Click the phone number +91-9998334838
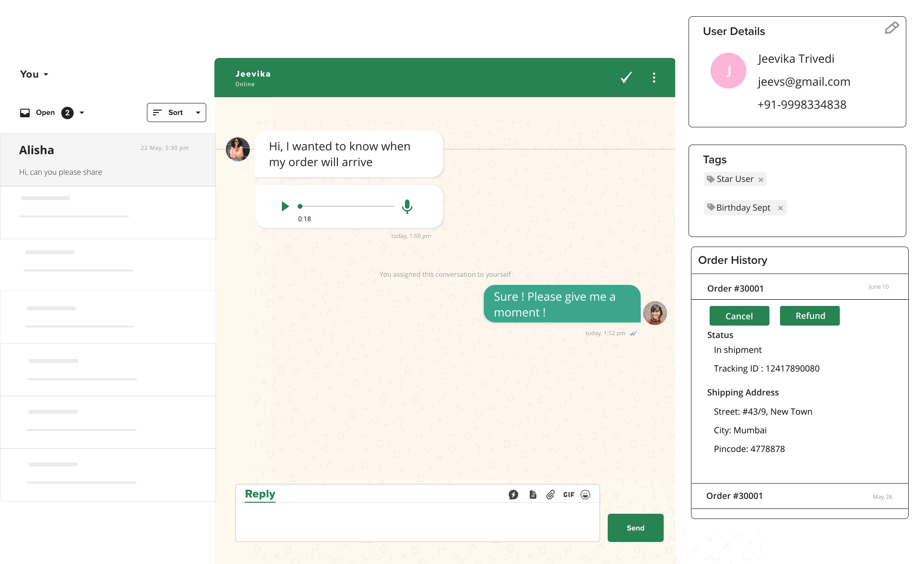 (802, 104)
